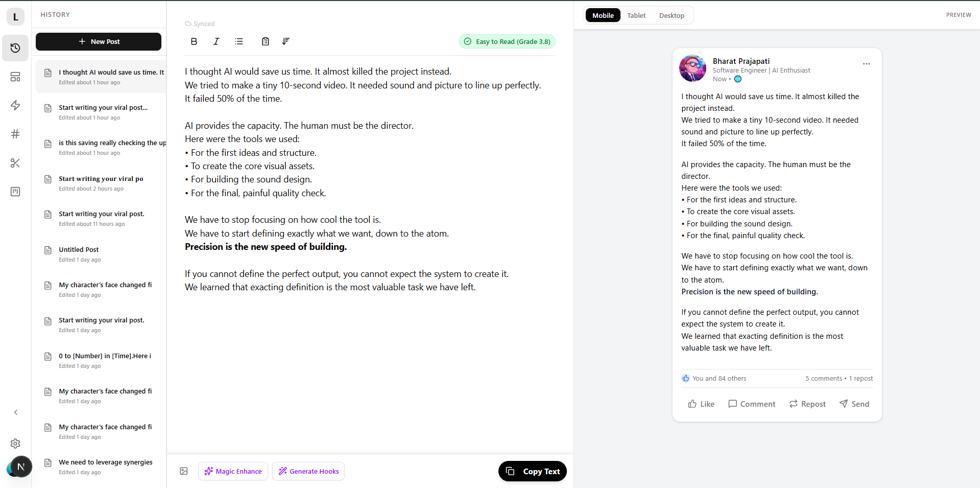Viewport: 980px width, 488px height.
Task: Switch preview to Tablet view
Action: (636, 15)
